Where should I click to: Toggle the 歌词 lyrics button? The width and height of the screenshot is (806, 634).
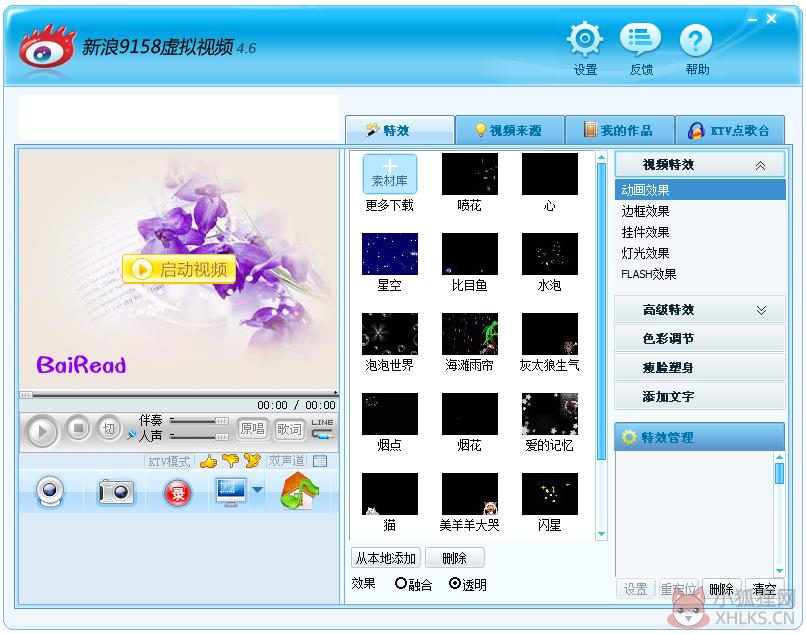[x=289, y=428]
